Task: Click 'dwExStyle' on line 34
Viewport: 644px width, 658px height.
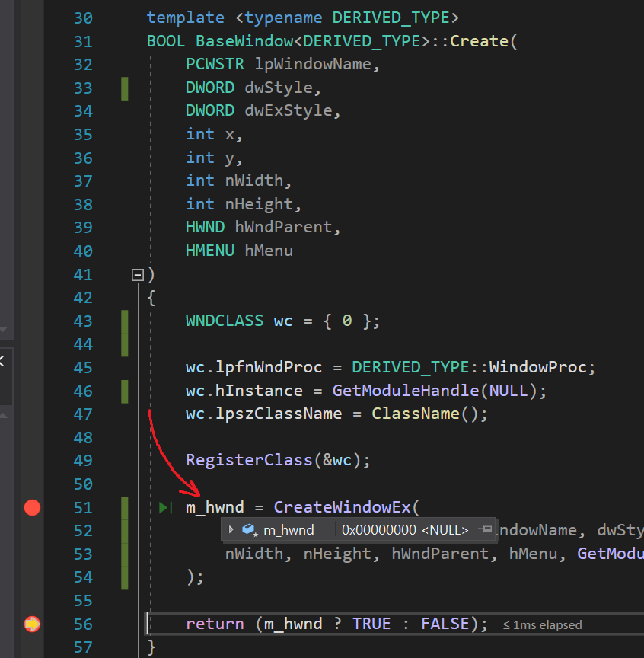Action: (x=289, y=110)
